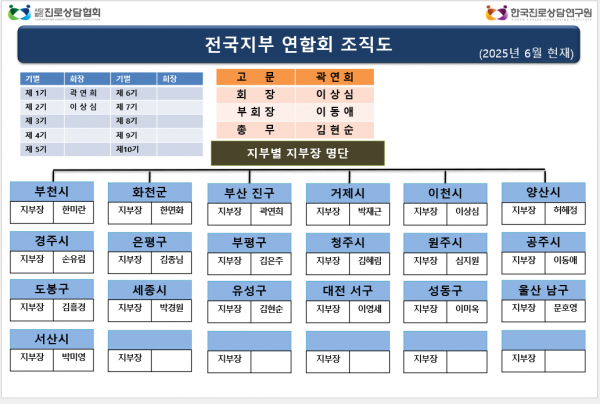Screen dimensions: 600x404
Task: Click the '청주시' branch header
Action: 348,243
